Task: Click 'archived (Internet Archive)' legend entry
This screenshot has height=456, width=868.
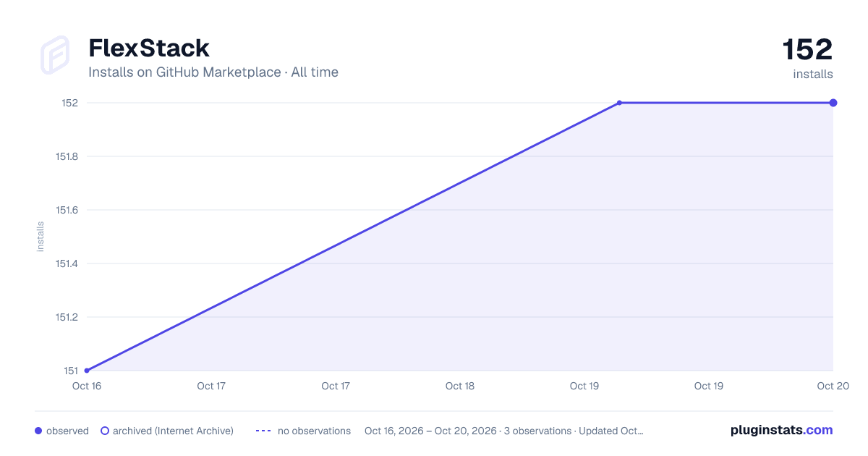Action: (x=167, y=431)
